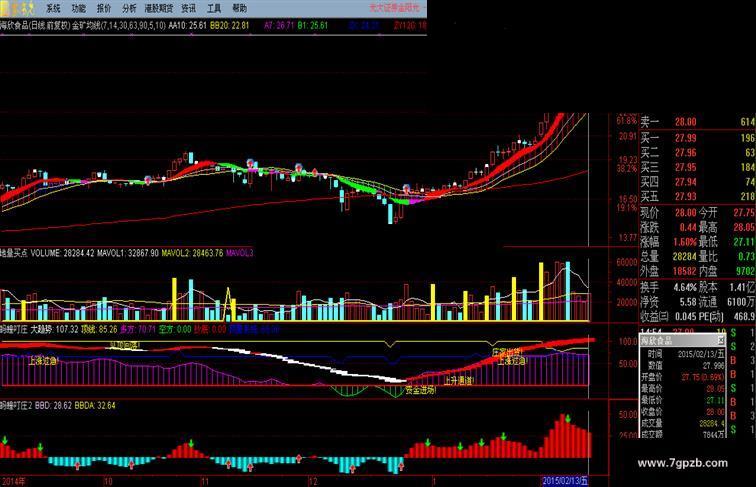Click the AA10: 25.61 indicator value
The image size is (756, 487).
(x=187, y=25)
